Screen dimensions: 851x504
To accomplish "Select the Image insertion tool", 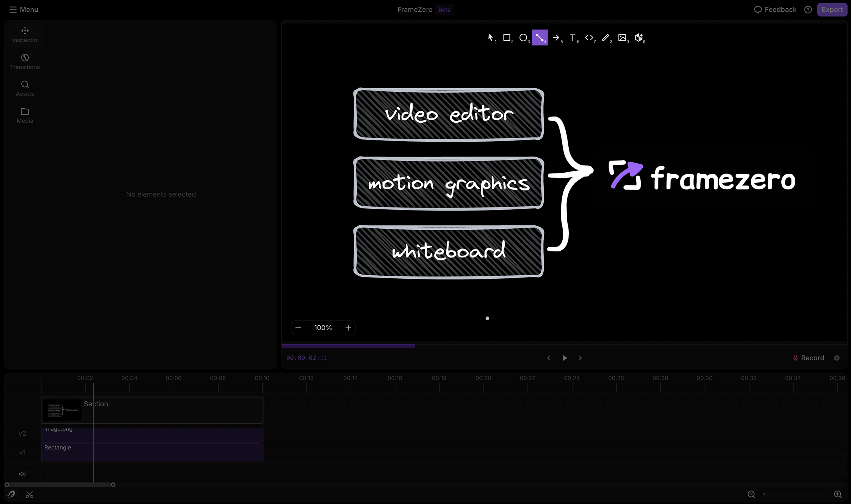I will point(622,37).
